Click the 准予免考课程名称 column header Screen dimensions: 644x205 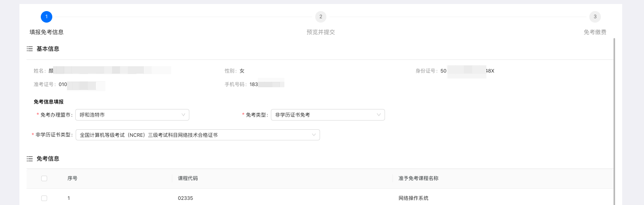418,178
